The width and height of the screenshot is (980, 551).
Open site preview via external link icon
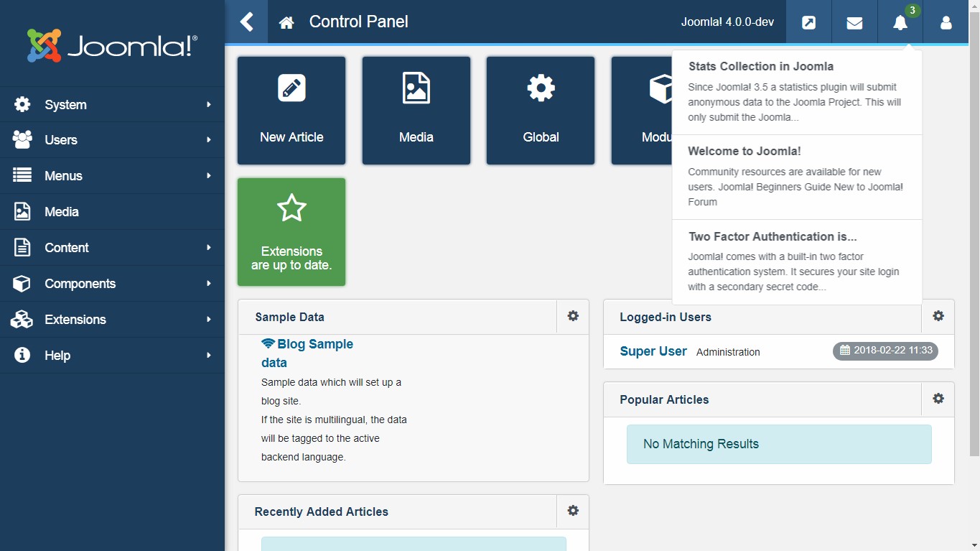click(808, 22)
